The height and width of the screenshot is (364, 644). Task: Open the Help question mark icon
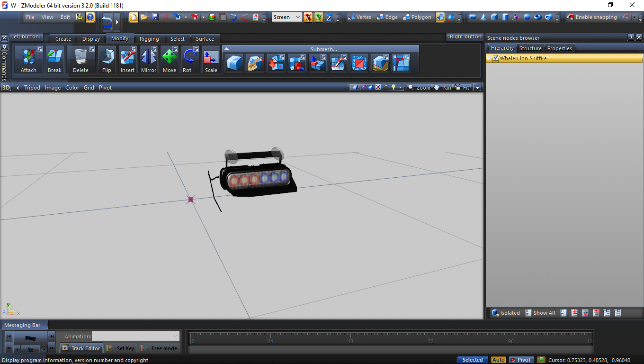[90, 17]
